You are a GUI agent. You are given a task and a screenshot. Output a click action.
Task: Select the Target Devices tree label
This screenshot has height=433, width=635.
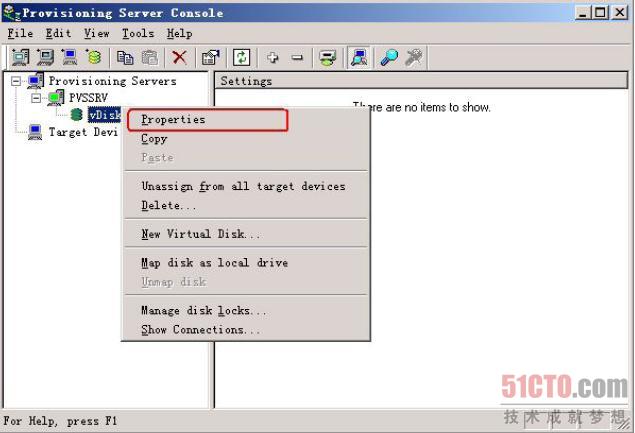(83, 132)
